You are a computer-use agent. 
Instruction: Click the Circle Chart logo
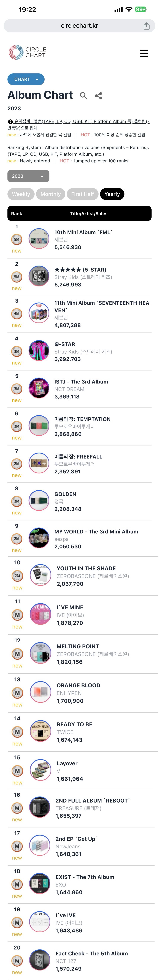[x=27, y=53]
